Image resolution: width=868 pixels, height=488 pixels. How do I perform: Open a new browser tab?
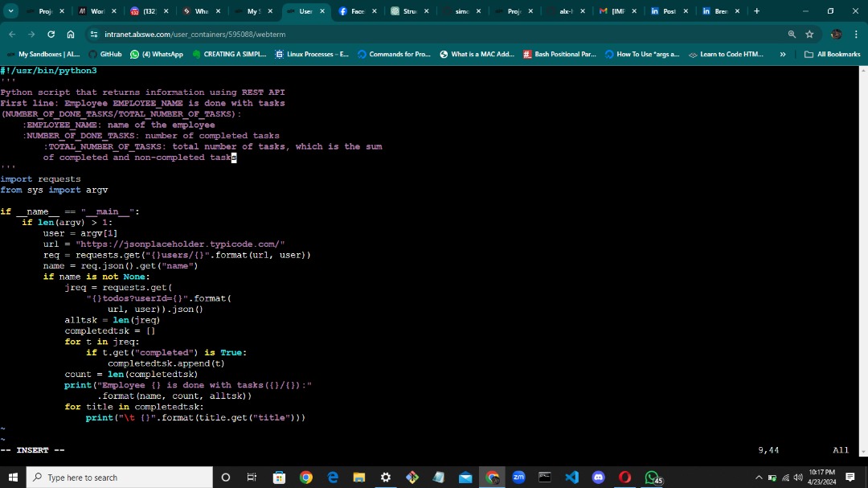(x=757, y=11)
